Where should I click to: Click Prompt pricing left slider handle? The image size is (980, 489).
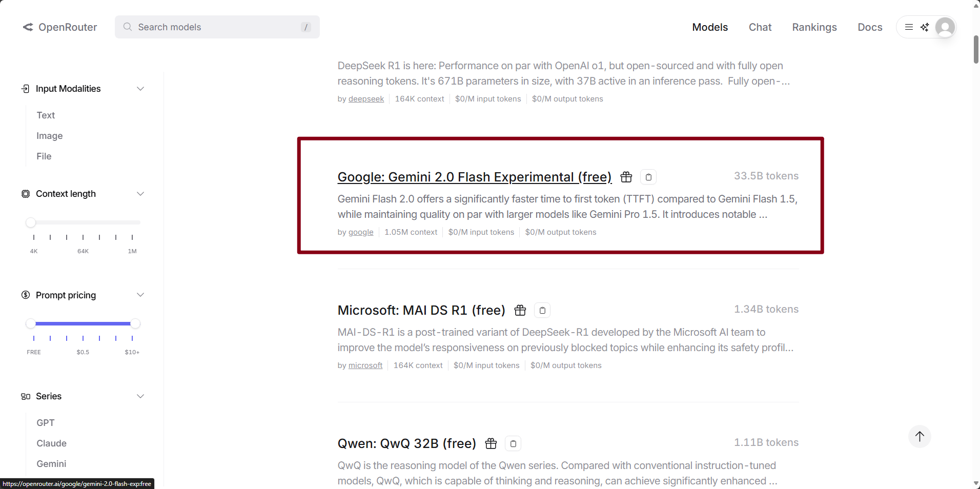31,323
